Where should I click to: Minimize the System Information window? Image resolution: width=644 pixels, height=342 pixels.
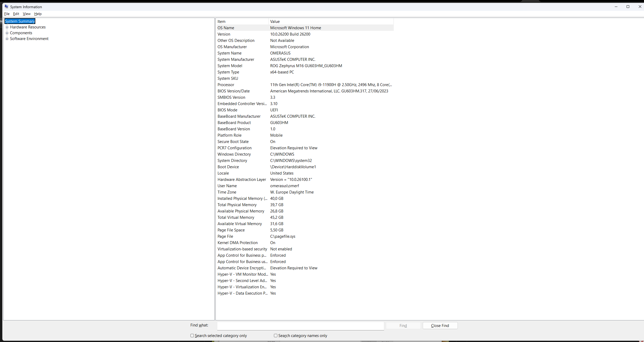pos(616,7)
